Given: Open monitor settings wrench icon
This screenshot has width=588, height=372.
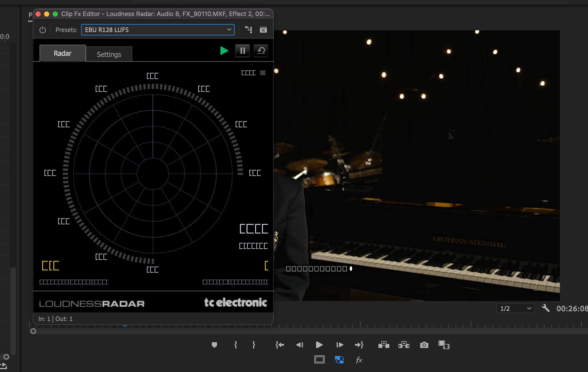Looking at the screenshot, I should 546,308.
